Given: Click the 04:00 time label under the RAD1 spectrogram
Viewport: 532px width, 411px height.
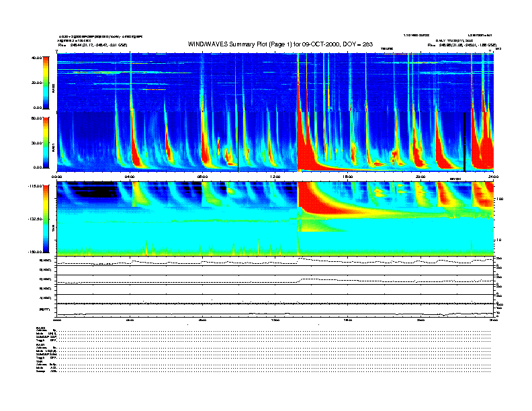Looking at the screenshot, I should click(x=130, y=177).
